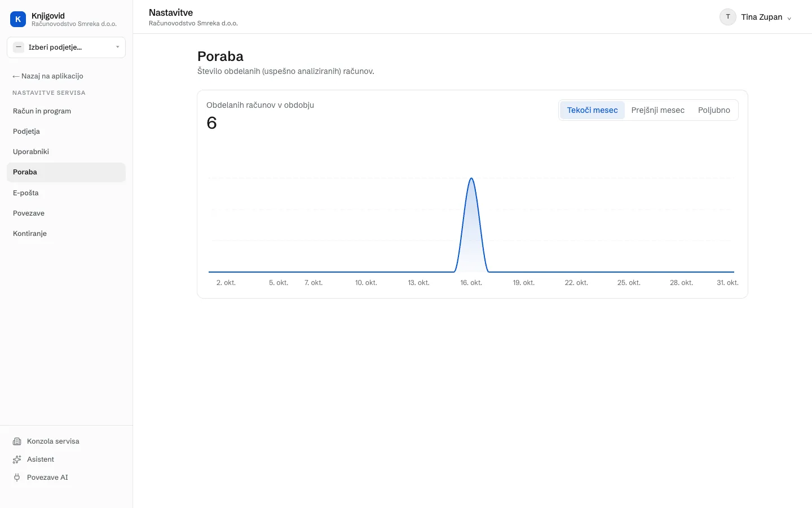Click the dash icon in company selector
This screenshot has height=508, width=812.
[x=19, y=47]
